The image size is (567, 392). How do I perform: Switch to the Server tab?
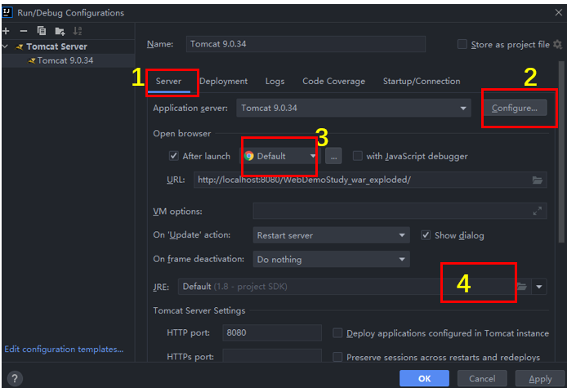tap(168, 82)
